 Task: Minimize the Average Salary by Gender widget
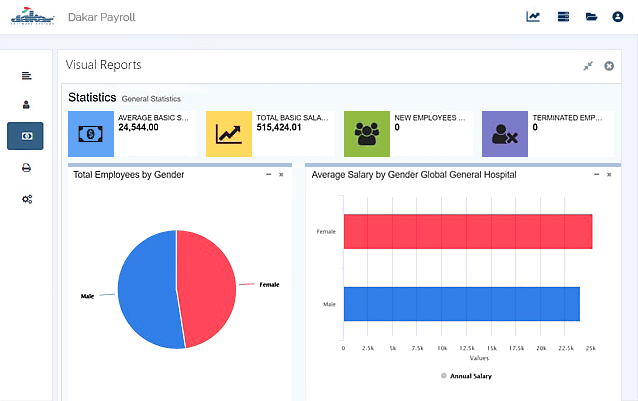(x=596, y=174)
